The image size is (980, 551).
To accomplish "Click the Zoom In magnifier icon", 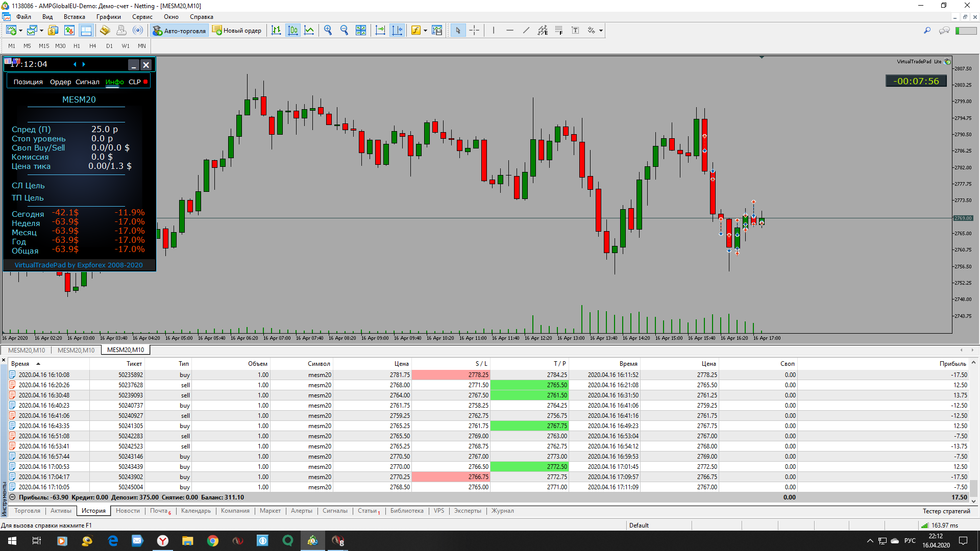I will [328, 31].
